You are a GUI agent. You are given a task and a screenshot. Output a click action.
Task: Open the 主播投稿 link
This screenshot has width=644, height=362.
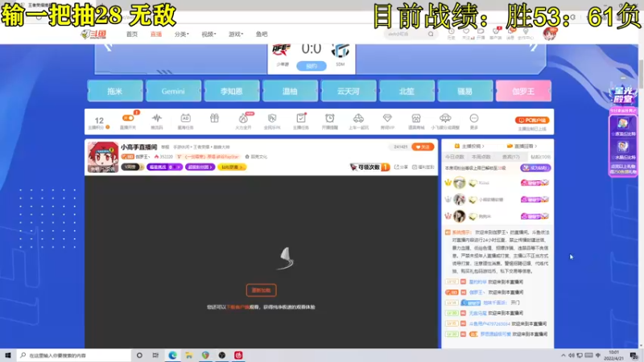click(x=469, y=146)
